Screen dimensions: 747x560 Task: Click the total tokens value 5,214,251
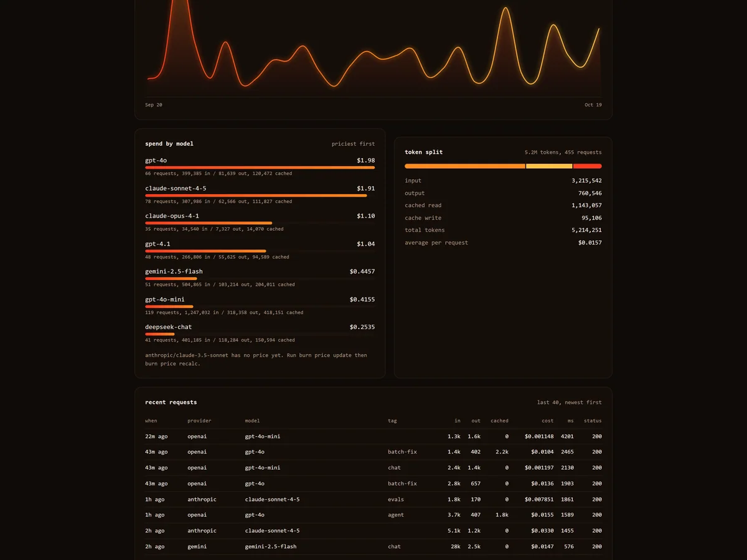586,230
